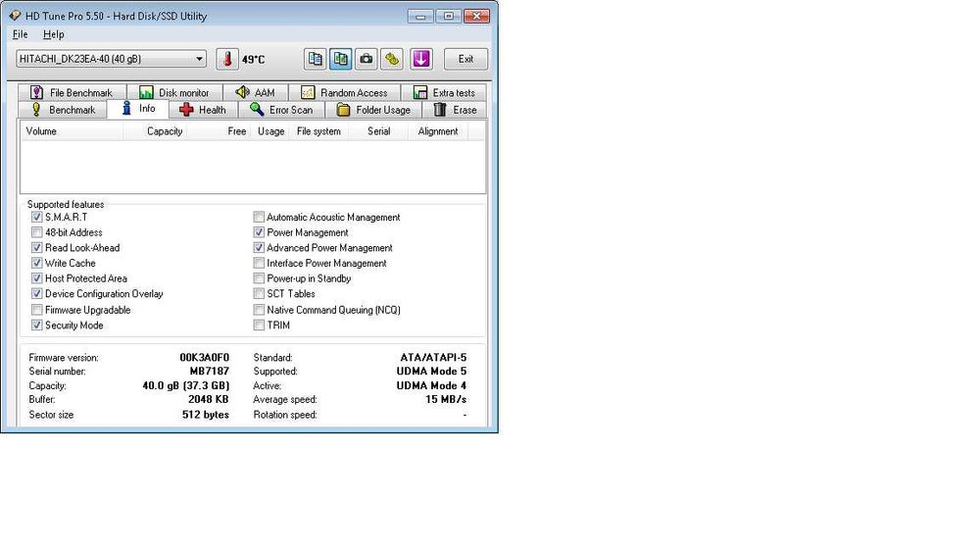Image resolution: width=980 pixels, height=552 pixels.
Task: Click the Volume column header
Action: click(72, 131)
